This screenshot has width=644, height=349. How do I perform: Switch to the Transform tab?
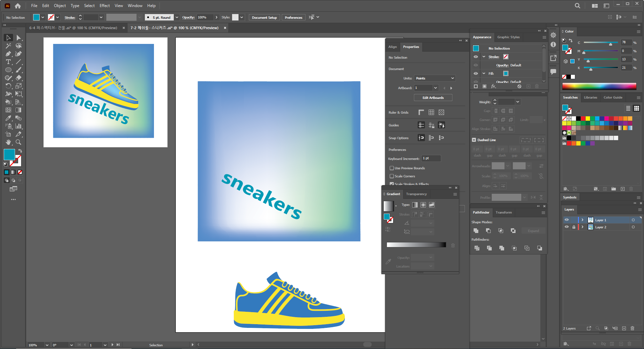click(503, 213)
